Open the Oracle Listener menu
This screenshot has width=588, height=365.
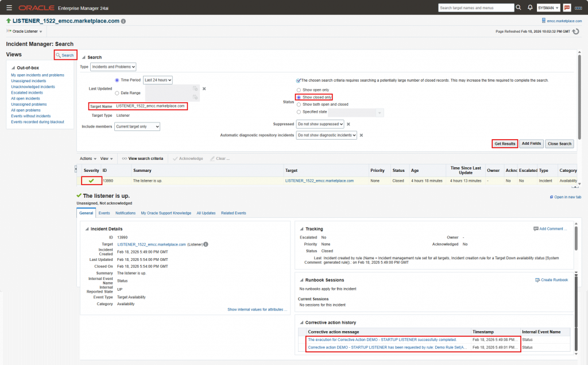[24, 32]
